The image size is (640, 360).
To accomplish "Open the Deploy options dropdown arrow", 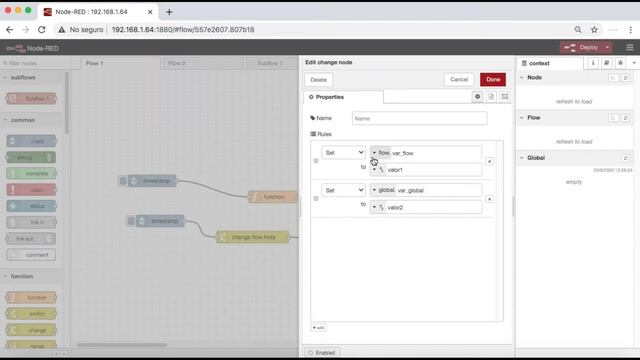I will (607, 48).
